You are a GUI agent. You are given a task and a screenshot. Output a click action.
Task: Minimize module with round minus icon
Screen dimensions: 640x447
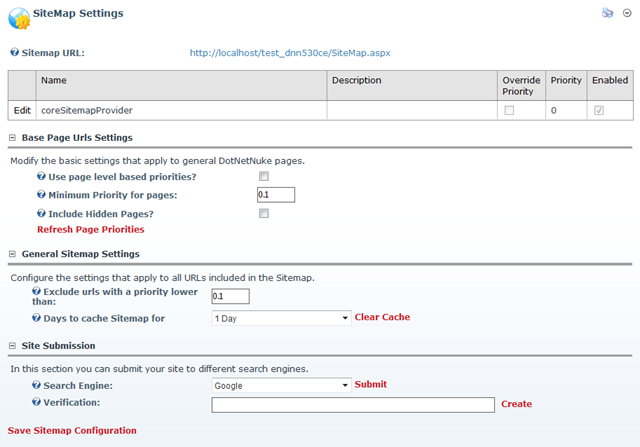[627, 13]
